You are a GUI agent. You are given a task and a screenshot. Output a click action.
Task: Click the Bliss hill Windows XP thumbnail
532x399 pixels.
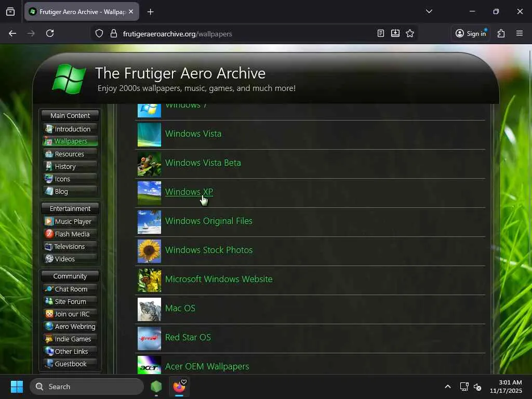[x=149, y=193]
